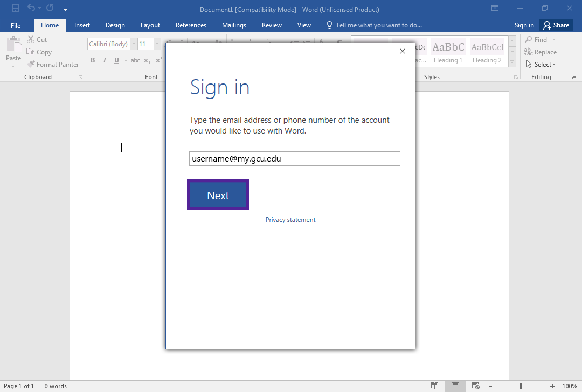Switch to Web Layout view
The image size is (582, 392).
tap(475, 386)
